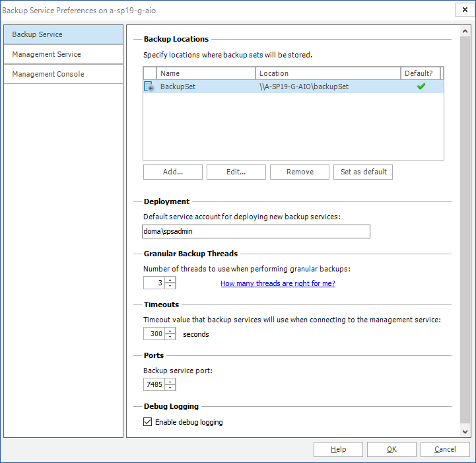Sort by the Location column header
This screenshot has width=476, height=463.
pos(328,73)
